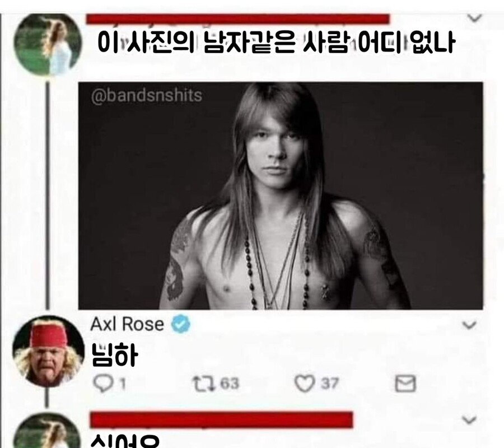Viewport: 504px width, 448px height.
Task: Open the Axl Rose profile name
Action: click(x=127, y=324)
